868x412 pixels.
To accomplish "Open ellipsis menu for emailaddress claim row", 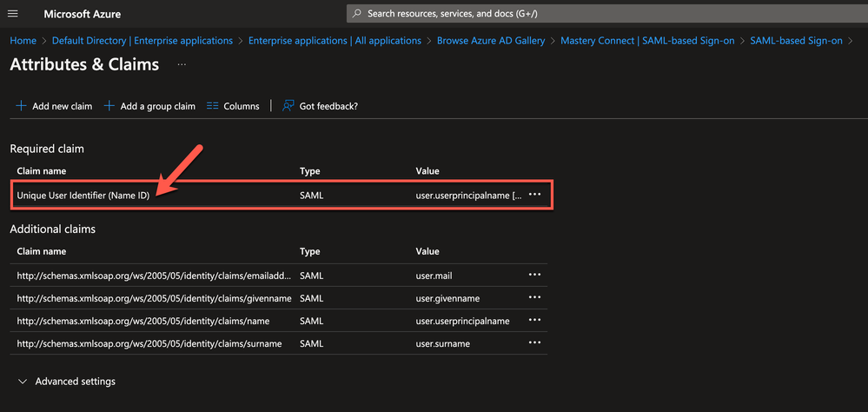I will [534, 276].
